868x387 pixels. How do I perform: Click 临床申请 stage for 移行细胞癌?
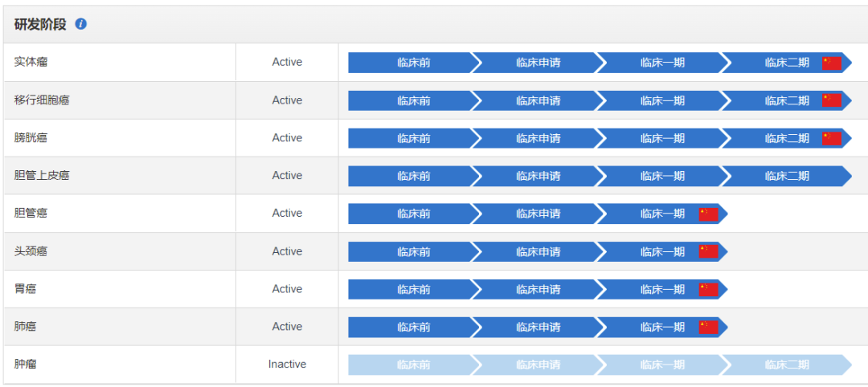click(x=538, y=100)
